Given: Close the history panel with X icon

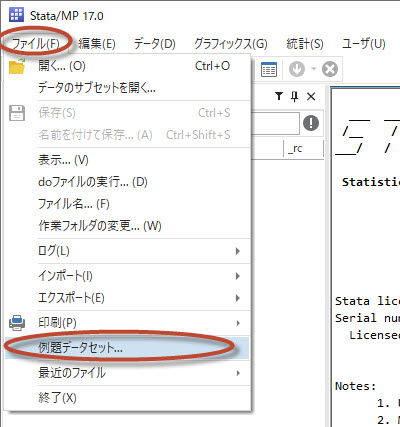Looking at the screenshot, I should click(311, 97).
